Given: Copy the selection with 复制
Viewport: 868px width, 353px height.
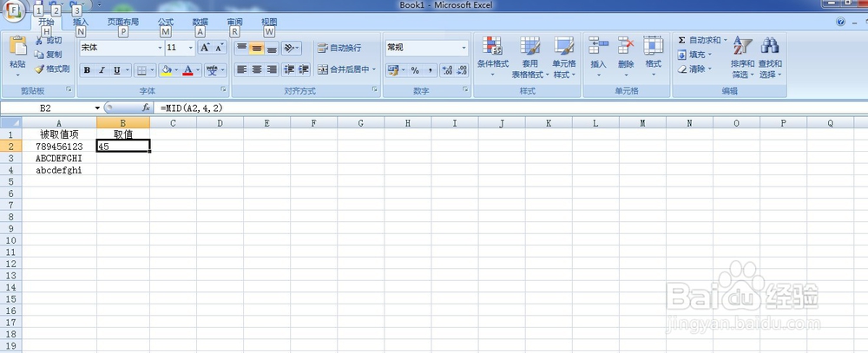Looking at the screenshot, I should point(48,55).
